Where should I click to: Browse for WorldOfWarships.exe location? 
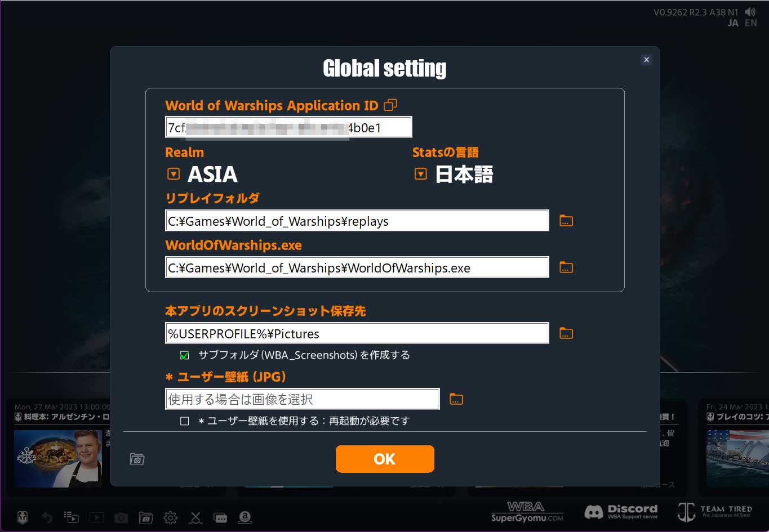566,267
